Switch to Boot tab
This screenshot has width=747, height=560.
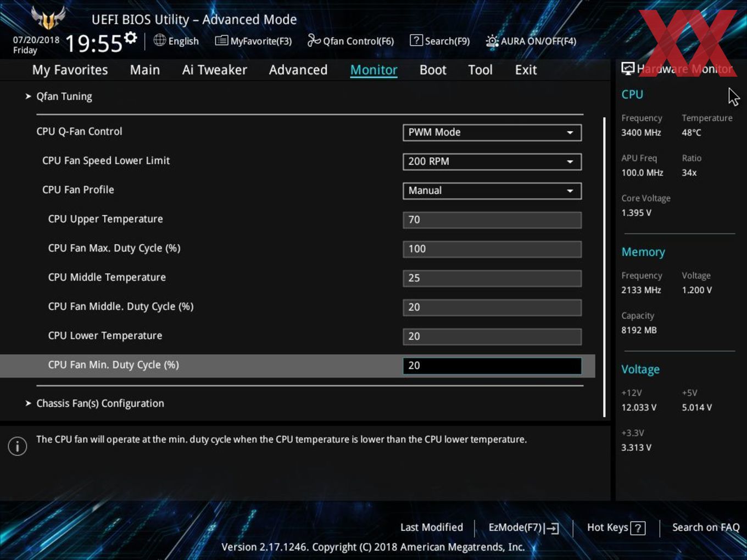tap(433, 70)
